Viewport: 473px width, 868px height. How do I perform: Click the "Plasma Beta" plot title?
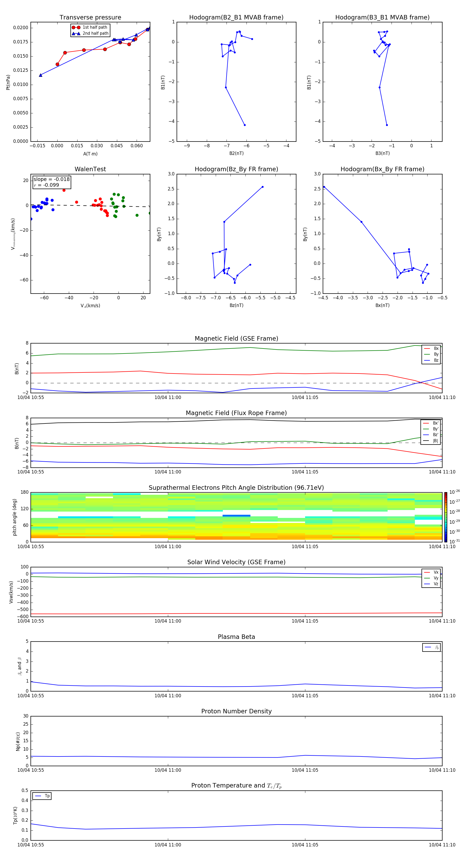pos(236,637)
